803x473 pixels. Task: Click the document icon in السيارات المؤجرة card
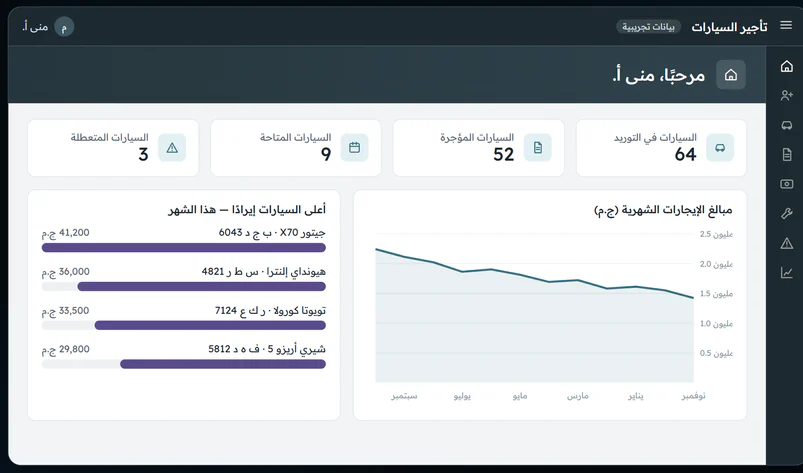click(537, 148)
